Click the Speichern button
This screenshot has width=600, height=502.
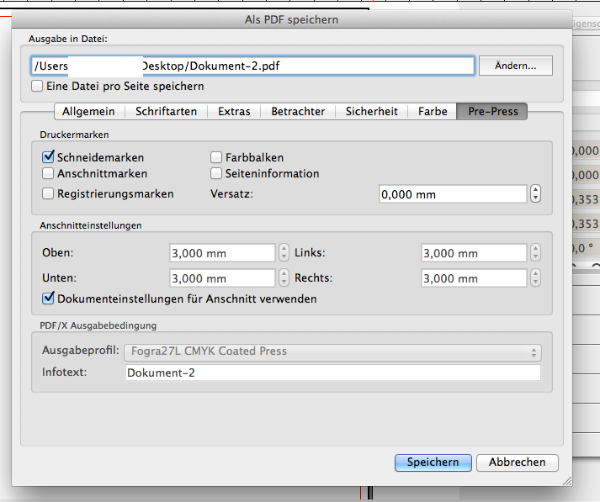[432, 462]
